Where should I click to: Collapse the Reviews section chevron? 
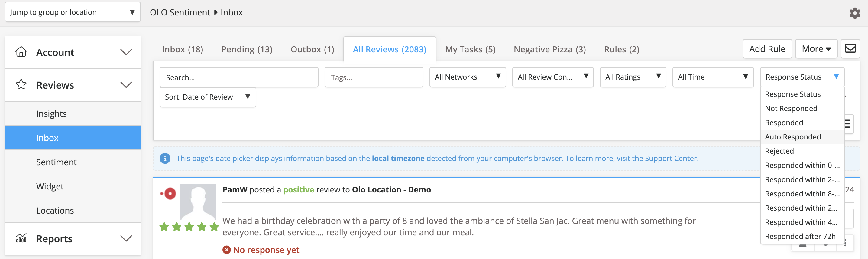(126, 85)
